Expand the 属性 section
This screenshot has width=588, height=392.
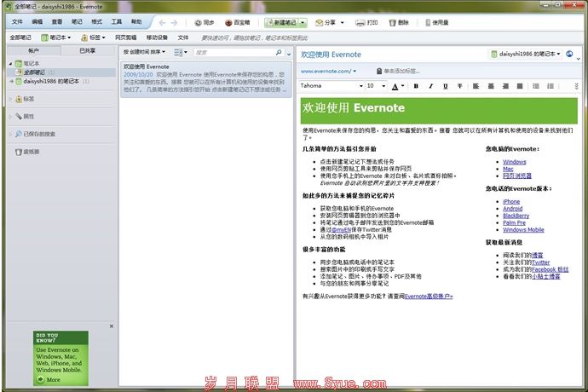[10, 117]
